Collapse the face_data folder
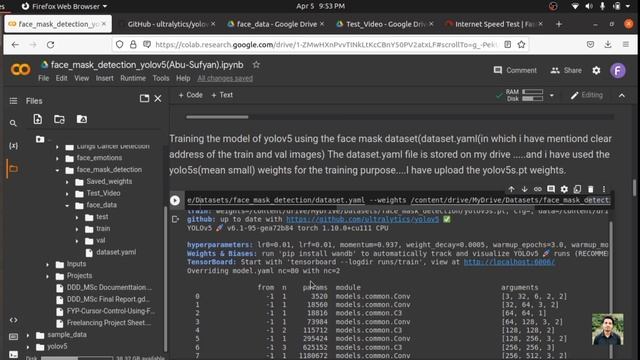The height and width of the screenshot is (360, 640). pos(67,205)
